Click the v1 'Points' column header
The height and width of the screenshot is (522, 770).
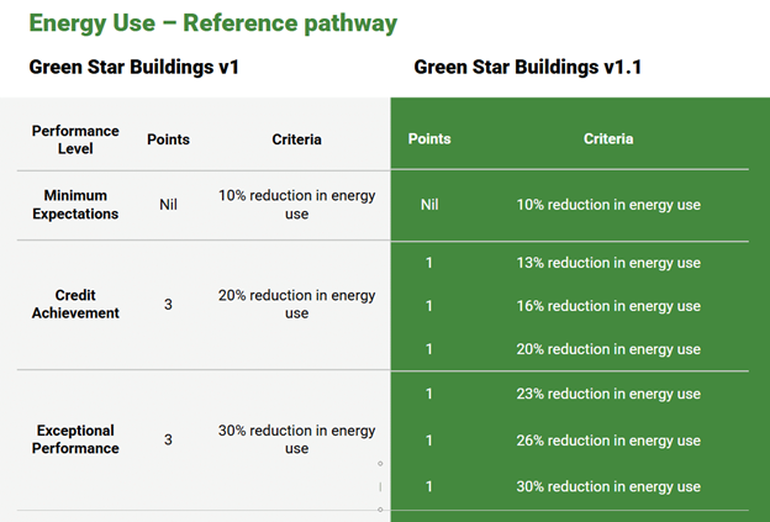168,139
